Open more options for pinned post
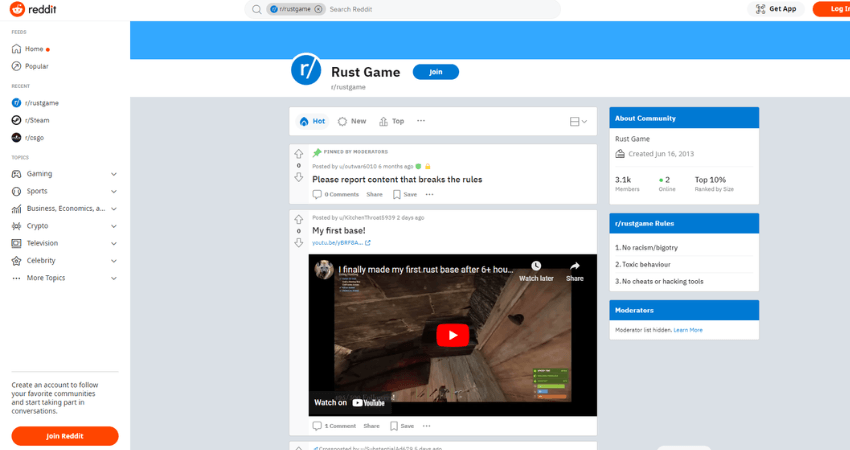This screenshot has width=850, height=450. [429, 195]
